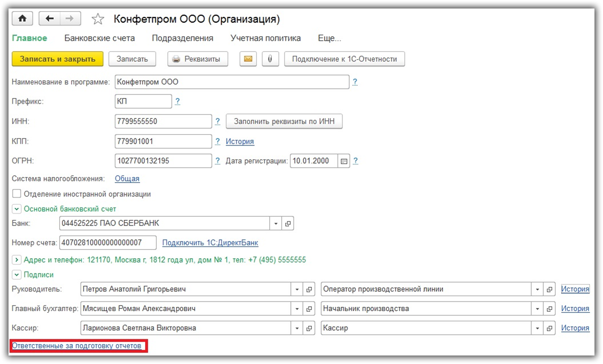This screenshot has width=603, height=364.
Task: Open Главный бухгалтер История link
Action: 575,309
